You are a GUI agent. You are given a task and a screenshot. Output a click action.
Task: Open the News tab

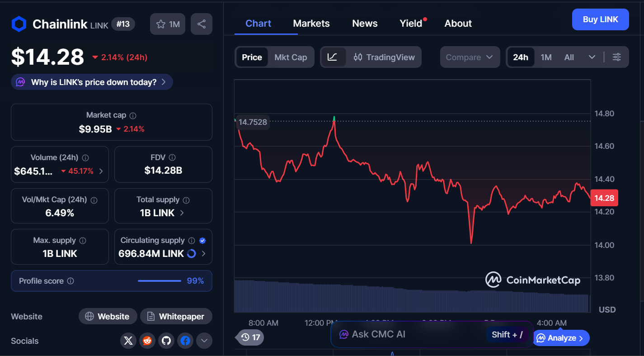[x=365, y=23]
